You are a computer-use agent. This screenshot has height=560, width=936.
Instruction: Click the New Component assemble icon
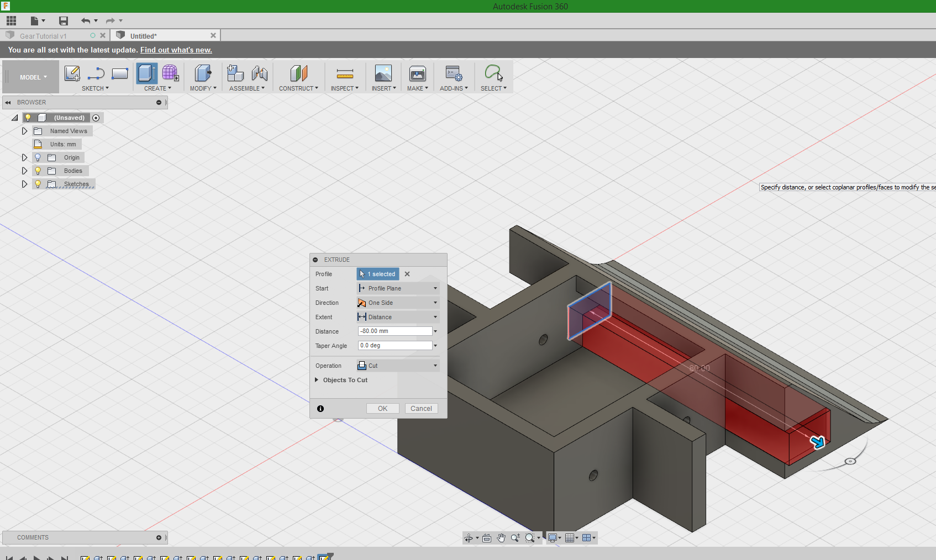pyautogui.click(x=235, y=73)
